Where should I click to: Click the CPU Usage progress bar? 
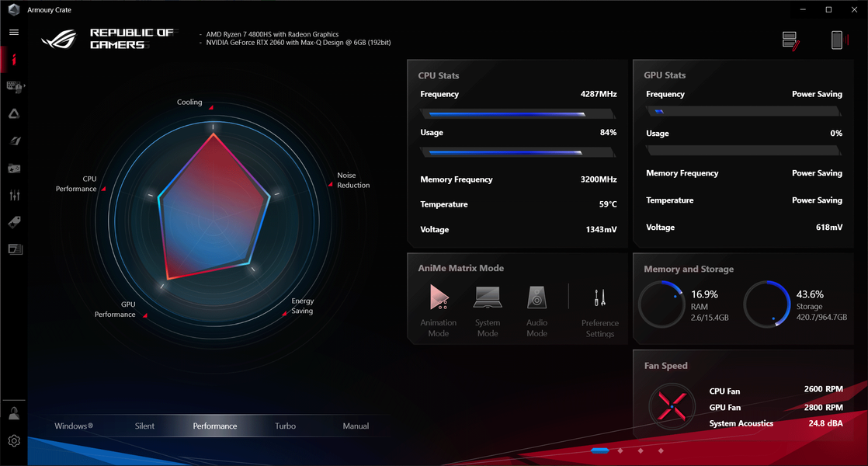click(518, 152)
